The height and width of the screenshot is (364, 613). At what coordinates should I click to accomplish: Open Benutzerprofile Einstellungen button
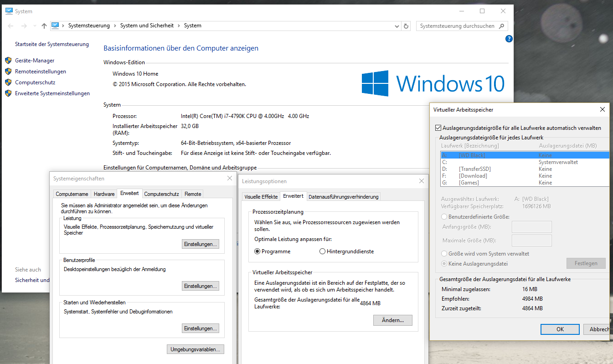201,286
